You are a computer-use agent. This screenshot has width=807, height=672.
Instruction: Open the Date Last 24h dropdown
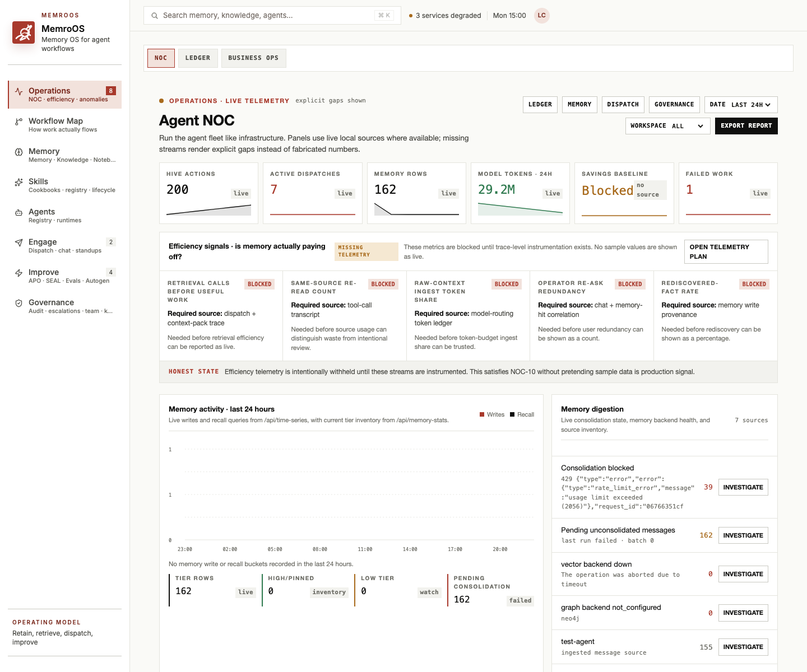tap(741, 105)
